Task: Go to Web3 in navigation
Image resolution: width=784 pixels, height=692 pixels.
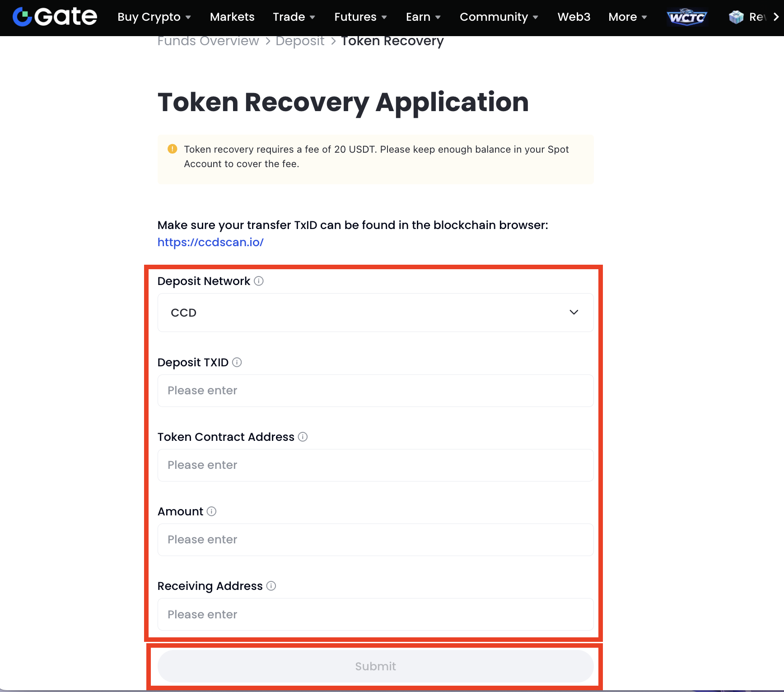Action: 574,17
